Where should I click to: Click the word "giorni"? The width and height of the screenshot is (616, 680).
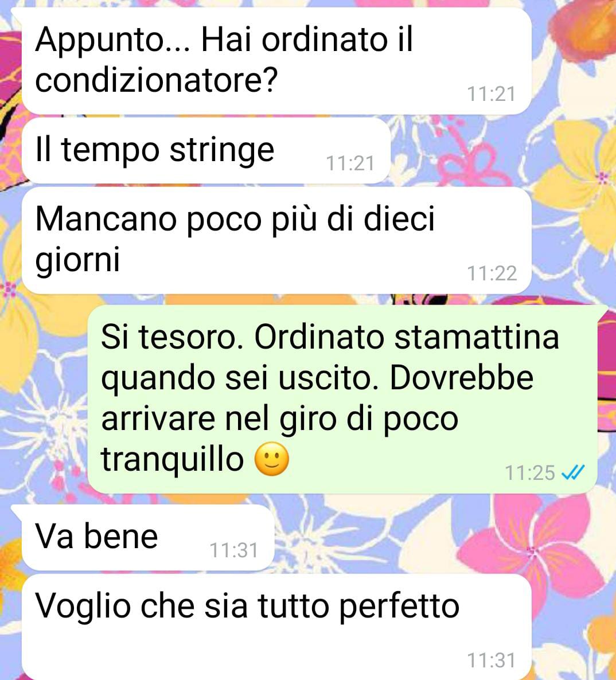click(77, 260)
